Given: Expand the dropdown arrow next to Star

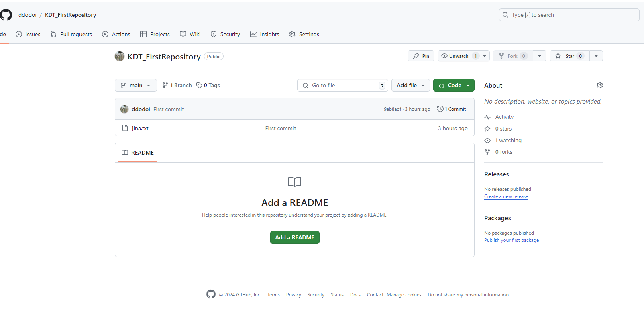Looking at the screenshot, I should click(596, 56).
